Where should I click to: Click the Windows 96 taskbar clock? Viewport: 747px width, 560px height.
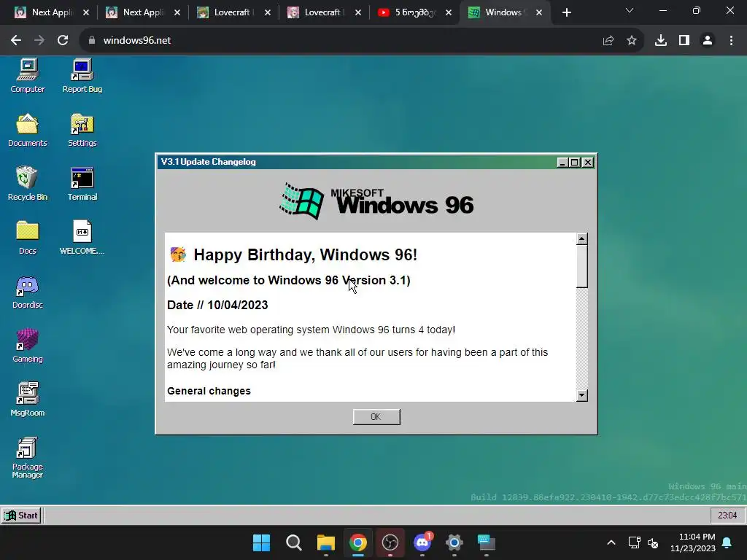(727, 516)
